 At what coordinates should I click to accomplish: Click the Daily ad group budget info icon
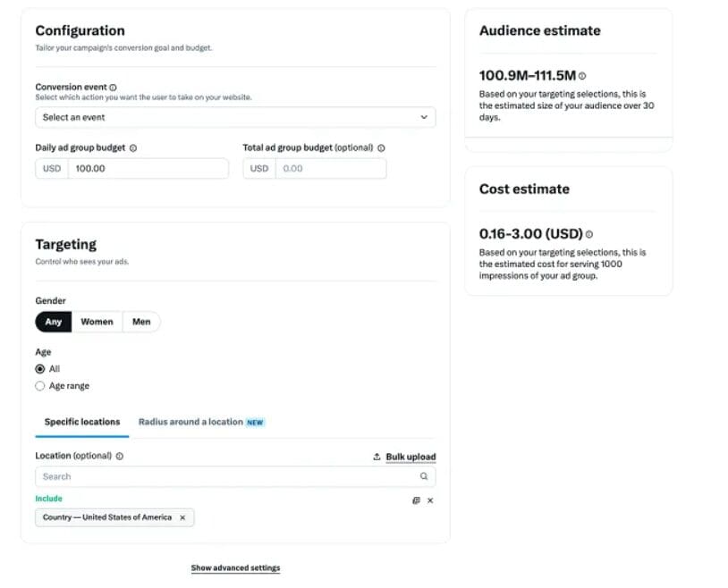pyautogui.click(x=134, y=147)
